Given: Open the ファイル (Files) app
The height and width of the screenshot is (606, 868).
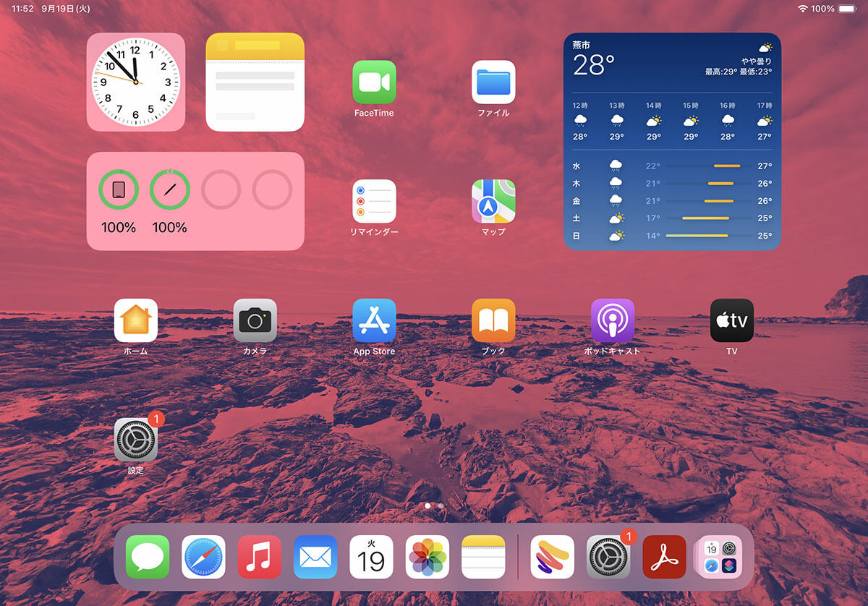Looking at the screenshot, I should tap(493, 82).
